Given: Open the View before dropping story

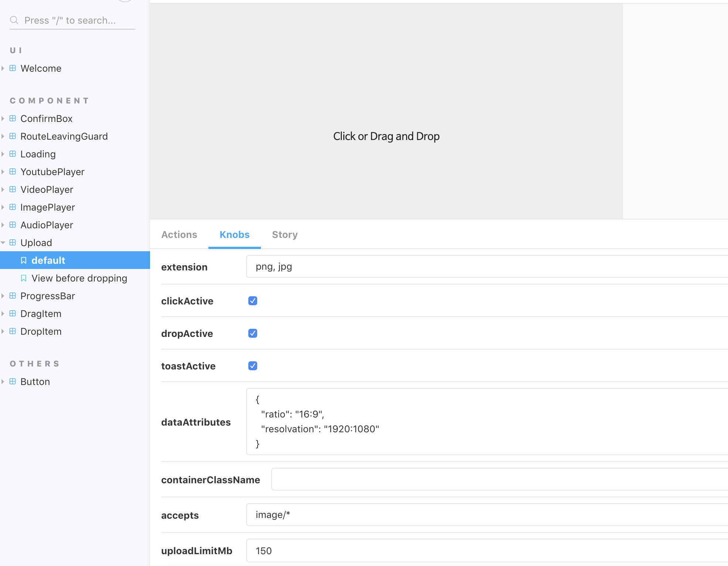Looking at the screenshot, I should 79,278.
